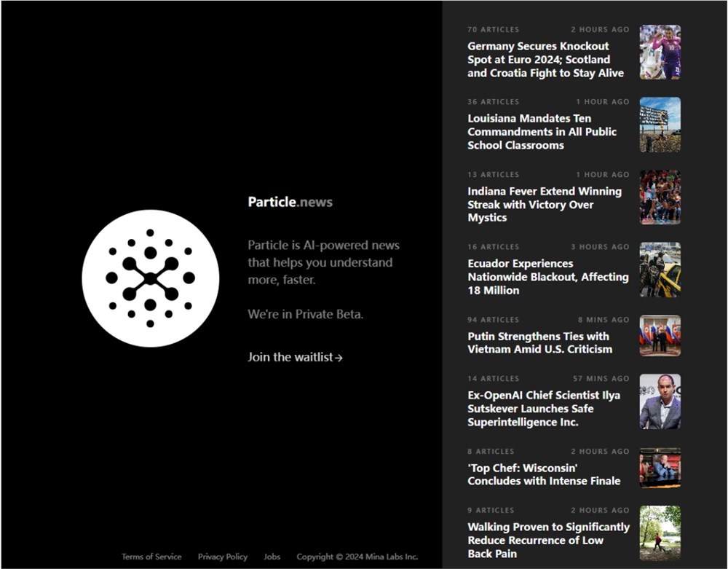This screenshot has height=569, width=728.
Task: Click the AI-powered news description paragraph
Action: click(x=324, y=262)
